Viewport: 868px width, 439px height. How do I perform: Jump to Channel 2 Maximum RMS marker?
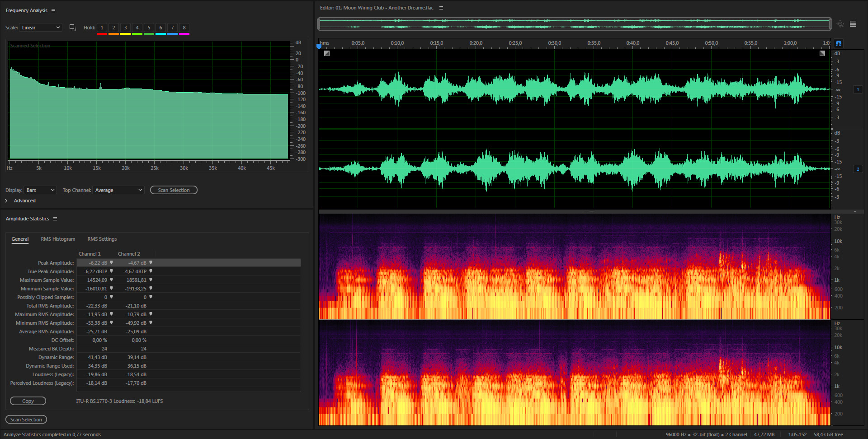[151, 314]
